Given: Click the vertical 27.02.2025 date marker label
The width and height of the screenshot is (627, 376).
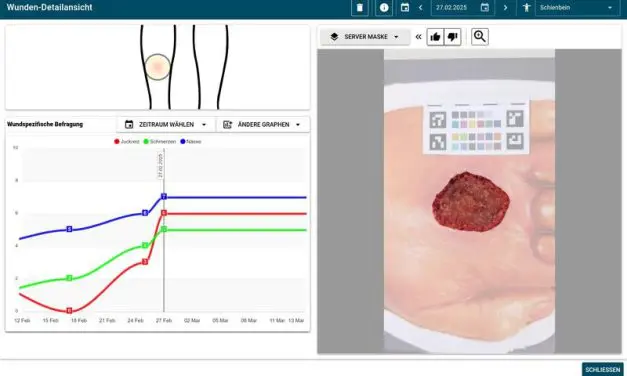Looking at the screenshot, I should (160, 166).
